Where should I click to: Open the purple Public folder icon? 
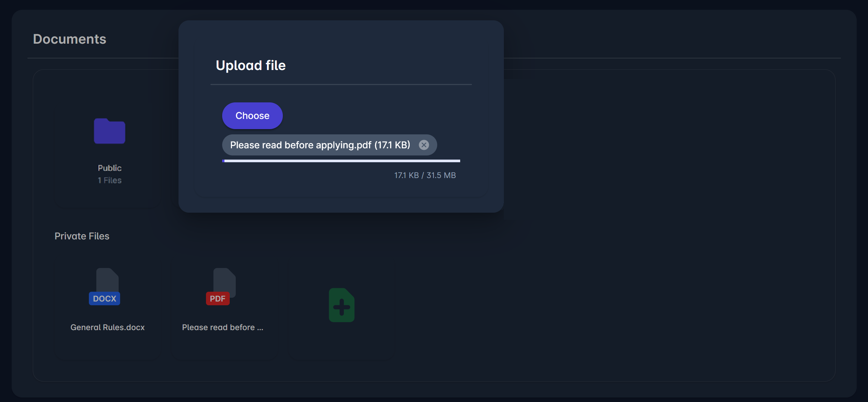coord(109,131)
